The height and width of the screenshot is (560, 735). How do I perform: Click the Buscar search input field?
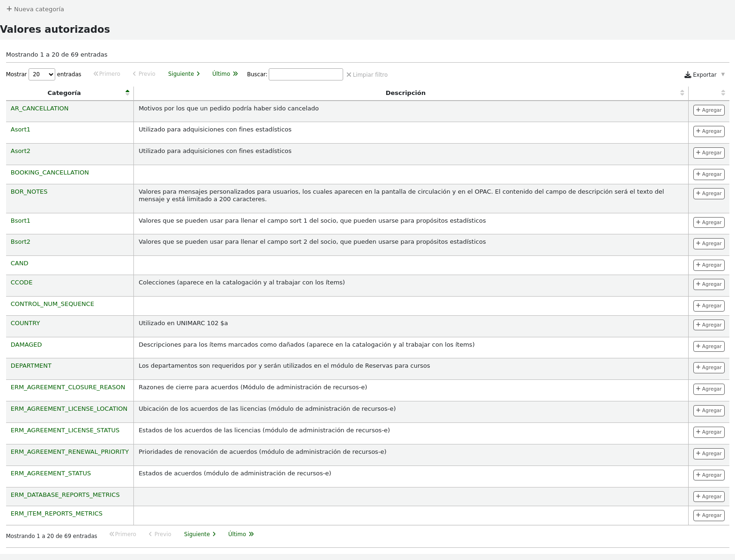pos(306,74)
